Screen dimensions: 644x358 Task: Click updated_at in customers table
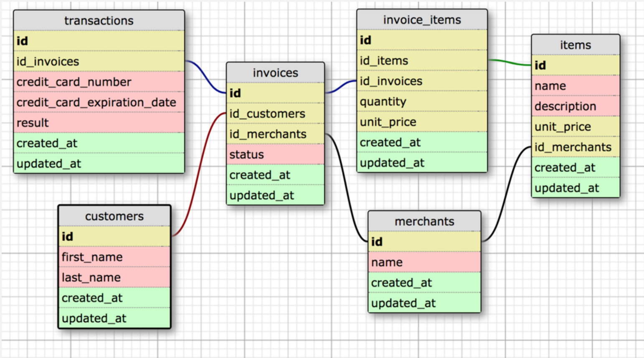114,318
